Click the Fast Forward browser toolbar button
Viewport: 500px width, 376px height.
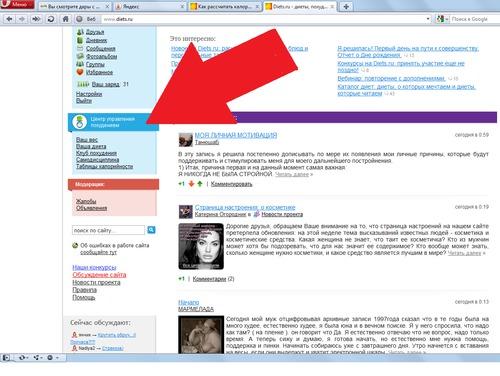pyautogui.click(x=36, y=19)
